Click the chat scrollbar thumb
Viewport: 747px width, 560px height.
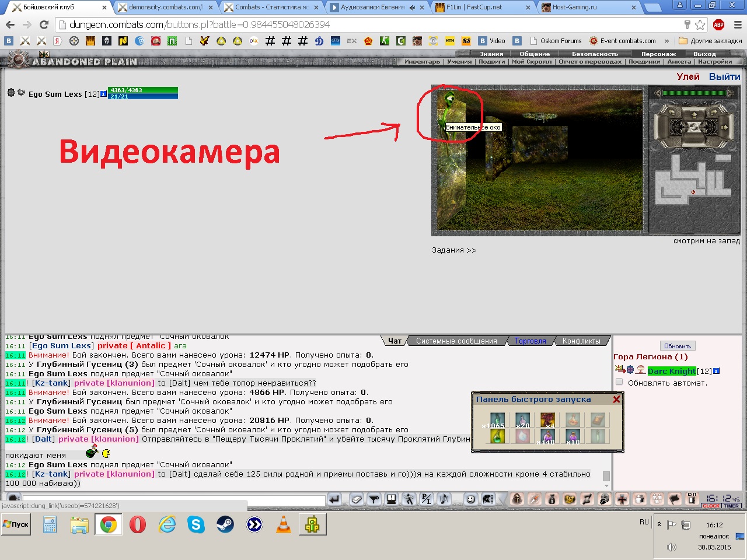tap(606, 476)
